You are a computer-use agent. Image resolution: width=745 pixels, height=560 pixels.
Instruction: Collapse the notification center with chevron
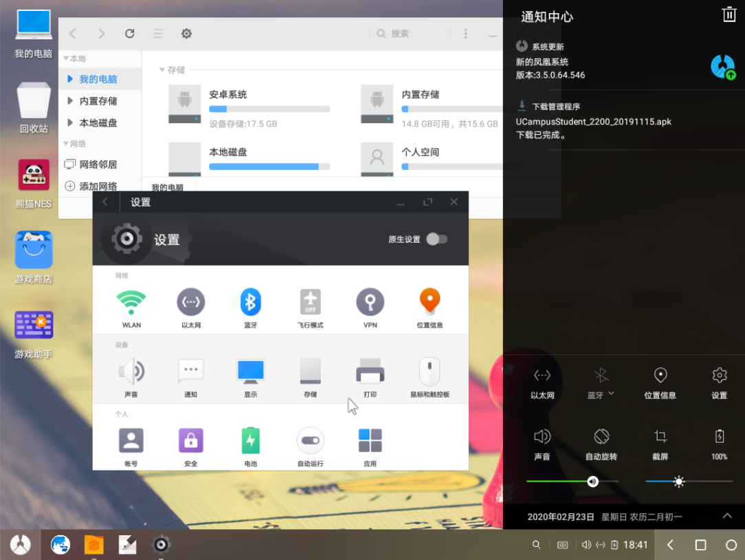[727, 516]
